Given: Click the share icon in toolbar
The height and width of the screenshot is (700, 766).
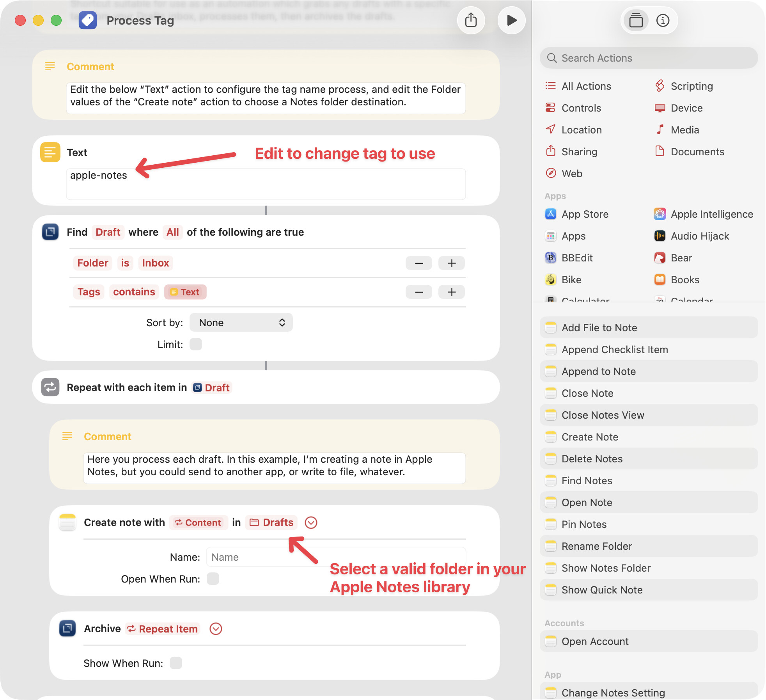Looking at the screenshot, I should pyautogui.click(x=471, y=20).
